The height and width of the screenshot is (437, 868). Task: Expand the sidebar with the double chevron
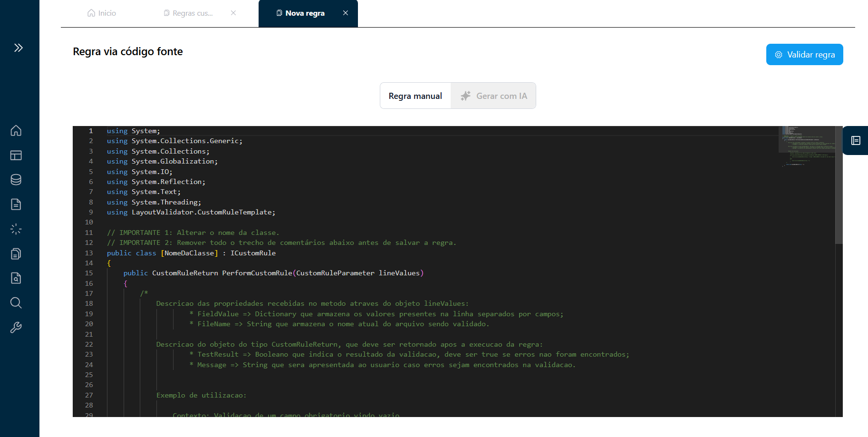(18, 48)
